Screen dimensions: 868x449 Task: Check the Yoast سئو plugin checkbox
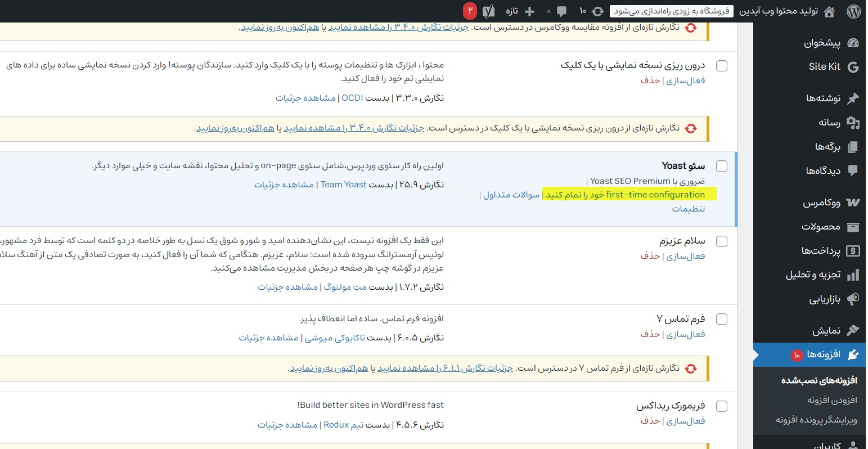pyautogui.click(x=722, y=166)
